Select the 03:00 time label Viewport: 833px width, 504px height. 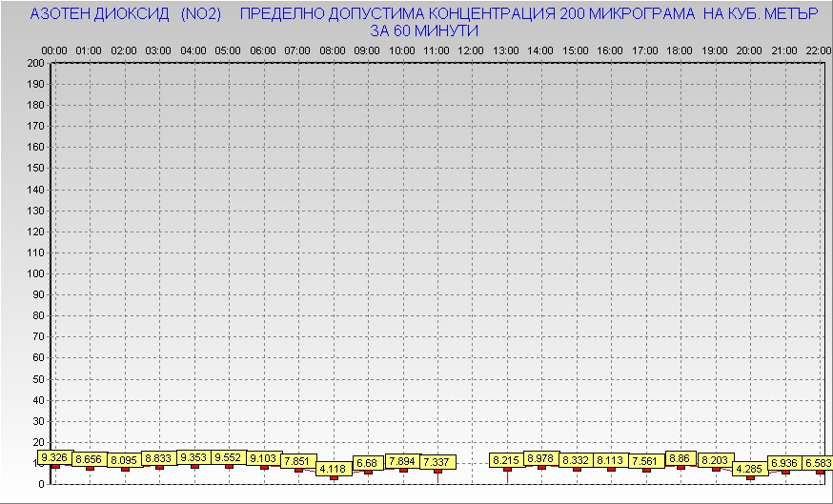point(158,51)
